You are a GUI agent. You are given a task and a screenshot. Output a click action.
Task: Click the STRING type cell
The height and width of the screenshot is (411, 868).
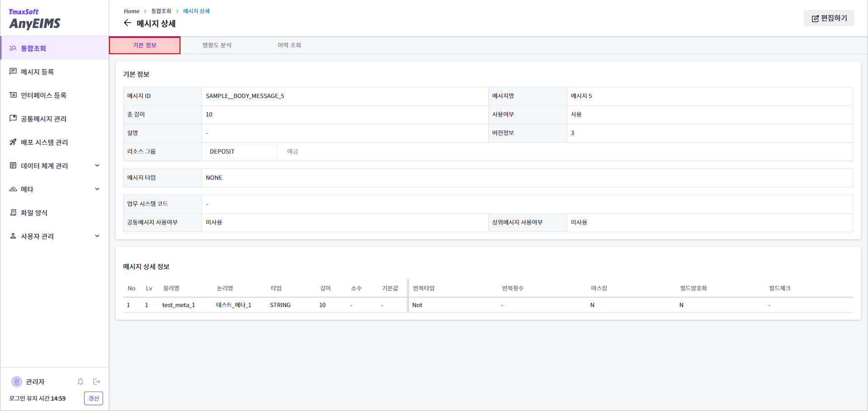tap(280, 305)
